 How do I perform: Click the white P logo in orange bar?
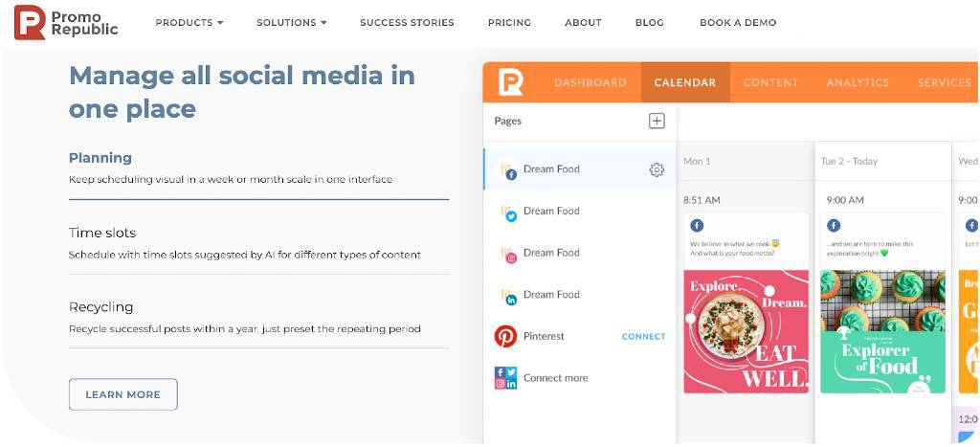[x=511, y=82]
